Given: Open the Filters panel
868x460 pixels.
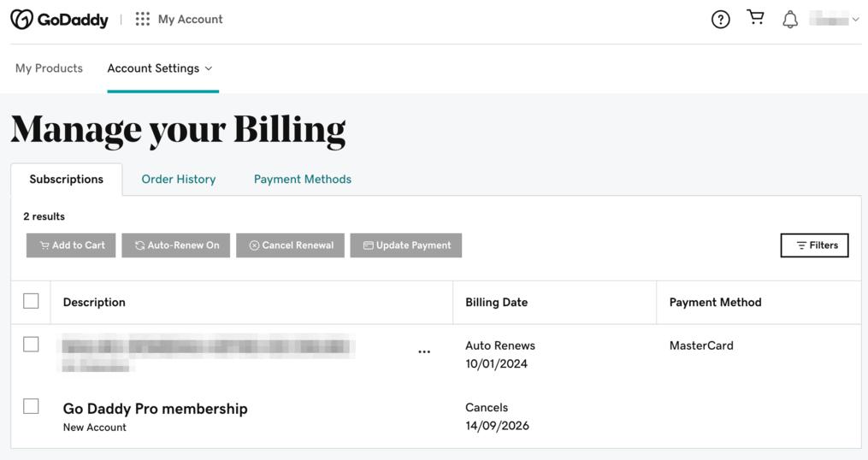Looking at the screenshot, I should click(x=814, y=245).
